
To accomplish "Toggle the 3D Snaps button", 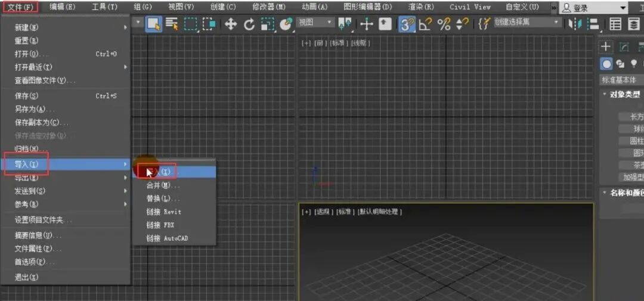I will 407,24.
